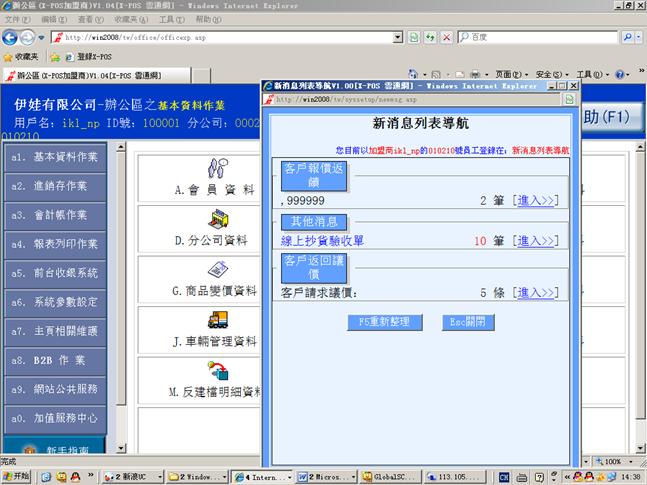Open the 反建檔明細資料 icon

pos(218,370)
